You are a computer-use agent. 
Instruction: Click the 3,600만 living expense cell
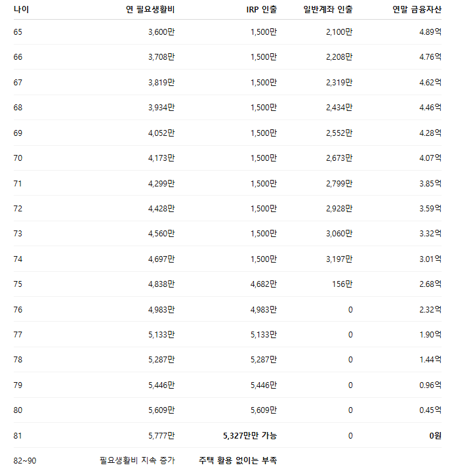pos(161,32)
